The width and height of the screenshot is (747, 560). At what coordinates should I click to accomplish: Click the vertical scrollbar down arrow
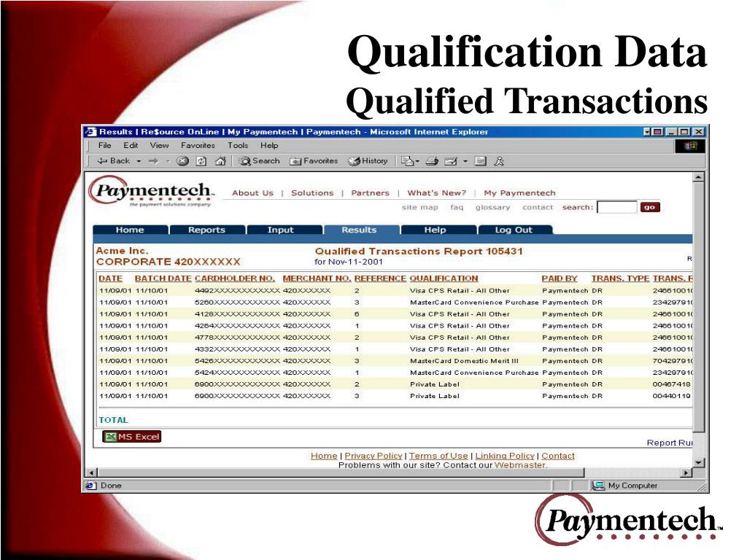pyautogui.click(x=698, y=462)
